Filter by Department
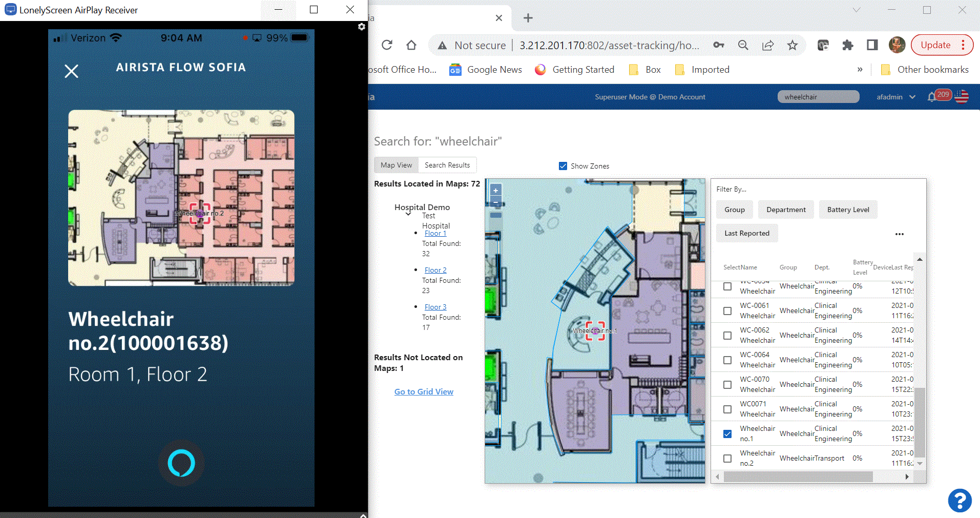Image resolution: width=980 pixels, height=518 pixels. 786,210
